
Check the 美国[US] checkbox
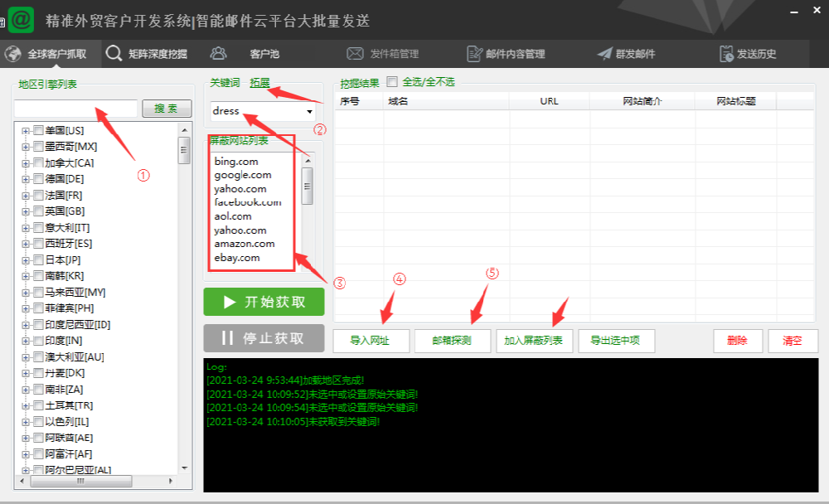click(x=38, y=130)
